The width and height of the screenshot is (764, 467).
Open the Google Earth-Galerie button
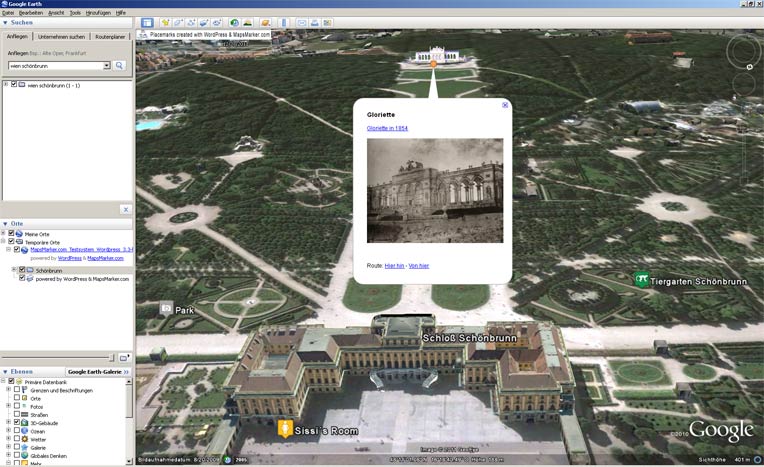click(x=98, y=371)
